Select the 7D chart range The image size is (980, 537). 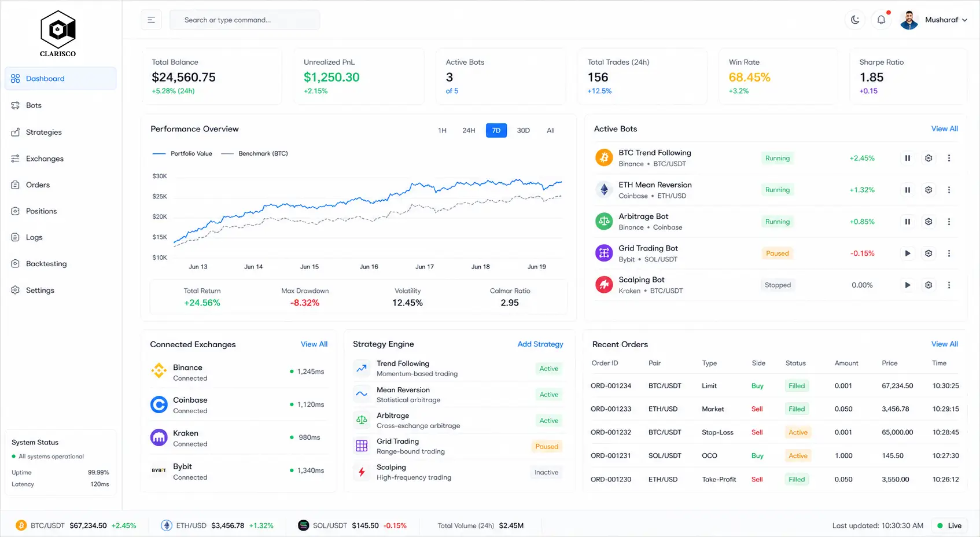(x=496, y=130)
